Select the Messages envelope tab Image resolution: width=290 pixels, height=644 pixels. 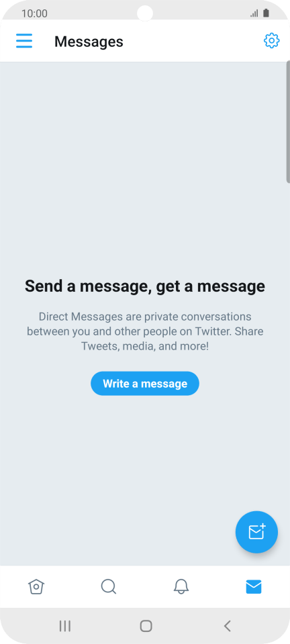coord(254,587)
